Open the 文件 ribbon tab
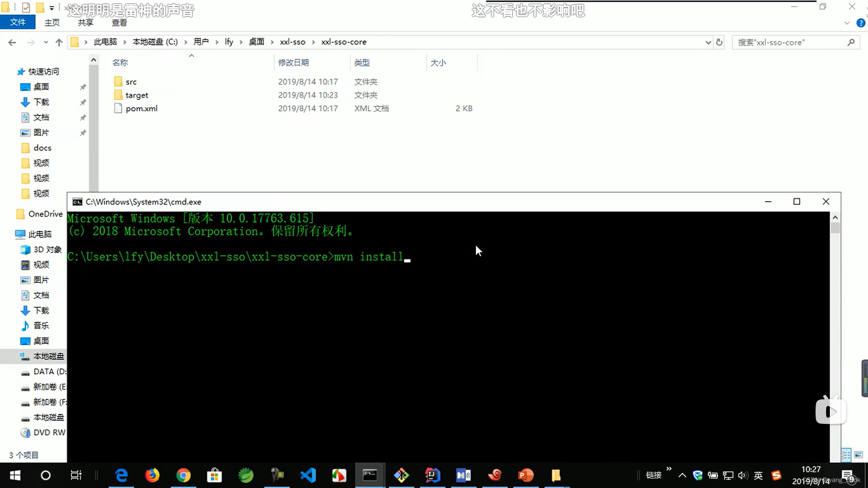This screenshot has height=488, width=868. click(18, 23)
